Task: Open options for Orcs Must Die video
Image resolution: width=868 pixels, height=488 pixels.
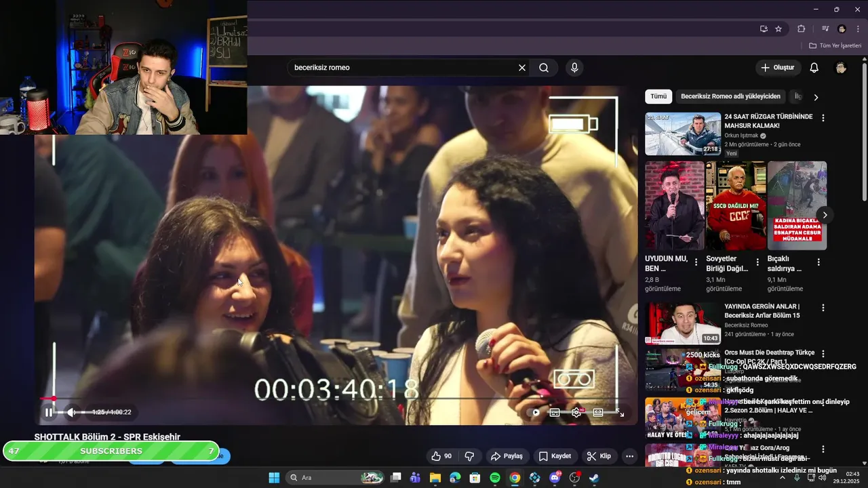Action: pyautogui.click(x=823, y=354)
